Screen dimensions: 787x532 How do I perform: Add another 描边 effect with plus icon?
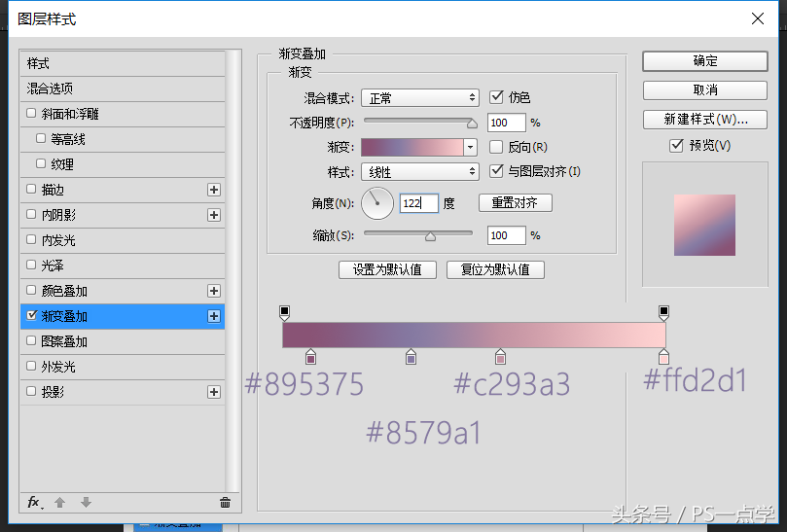(x=214, y=190)
